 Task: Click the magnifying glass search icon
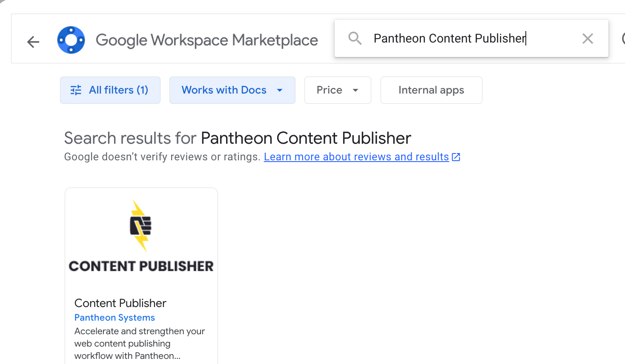[355, 39]
